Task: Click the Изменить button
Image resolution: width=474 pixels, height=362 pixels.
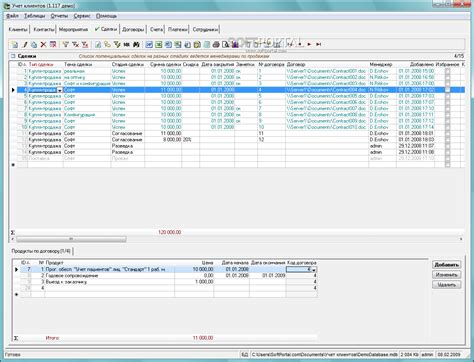Action: tap(447, 275)
